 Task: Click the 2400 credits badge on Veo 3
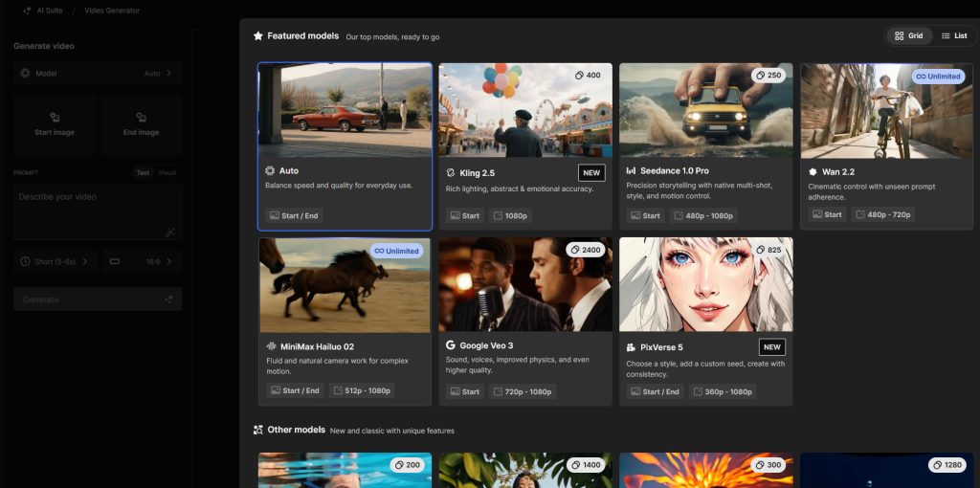click(587, 250)
